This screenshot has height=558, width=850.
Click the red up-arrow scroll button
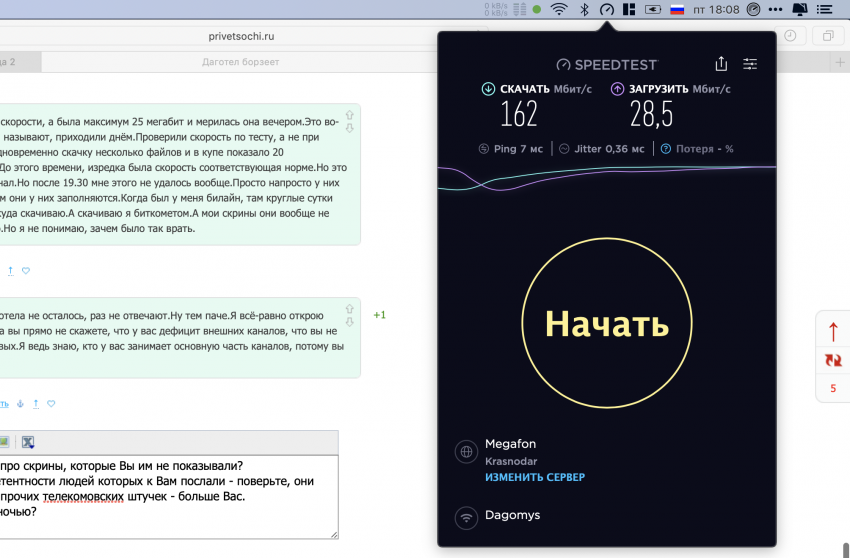coord(833,331)
